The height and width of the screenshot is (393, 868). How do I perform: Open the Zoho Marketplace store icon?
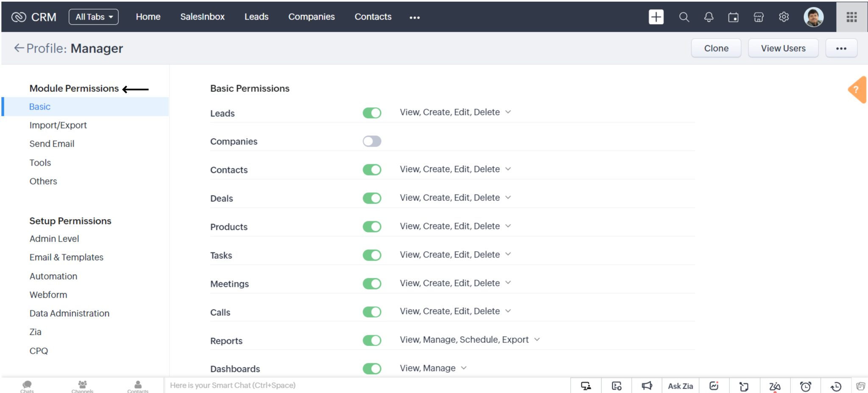point(758,17)
